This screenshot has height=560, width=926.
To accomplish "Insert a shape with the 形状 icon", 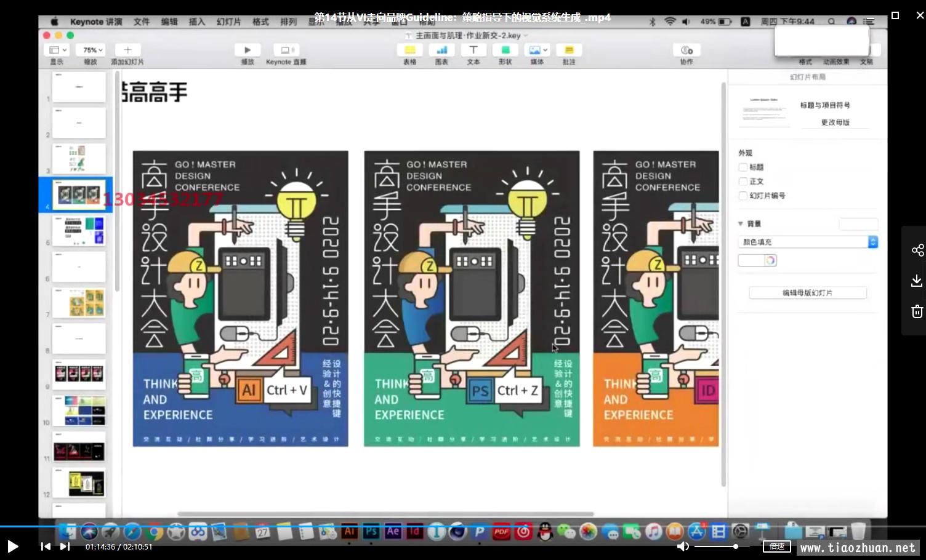I will 505,50.
